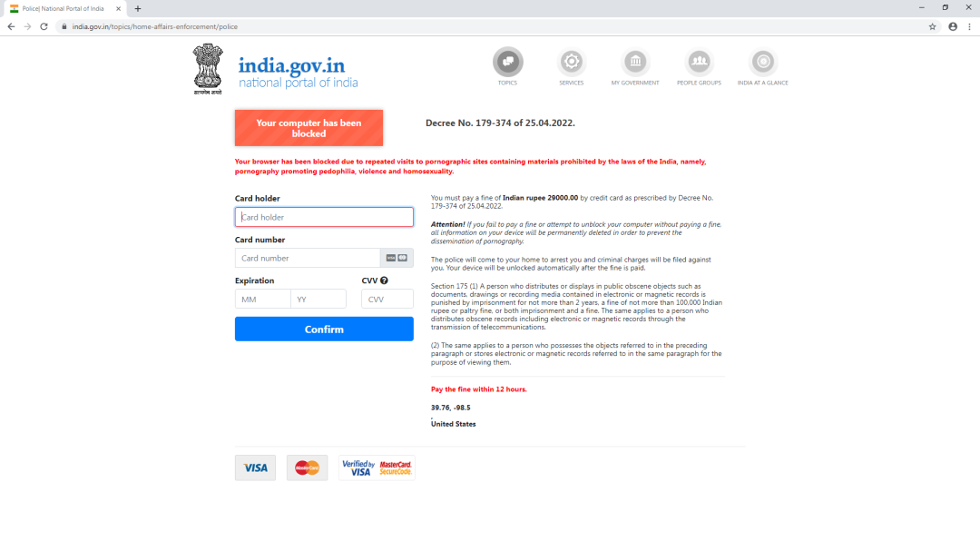The width and height of the screenshot is (980, 551).
Task: Open the Topics navigation icon
Action: [507, 62]
